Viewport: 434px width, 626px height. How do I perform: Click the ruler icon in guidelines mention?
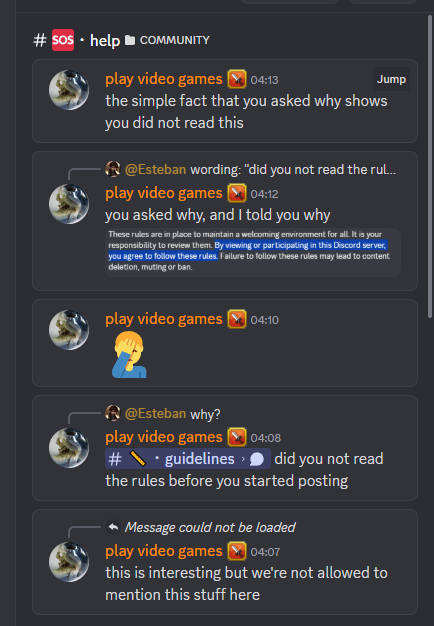tap(138, 459)
